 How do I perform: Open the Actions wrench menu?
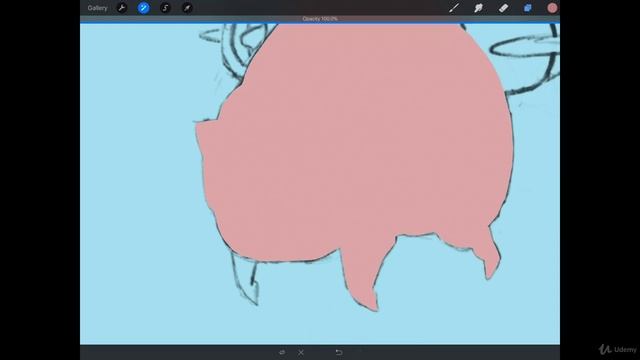point(121,8)
